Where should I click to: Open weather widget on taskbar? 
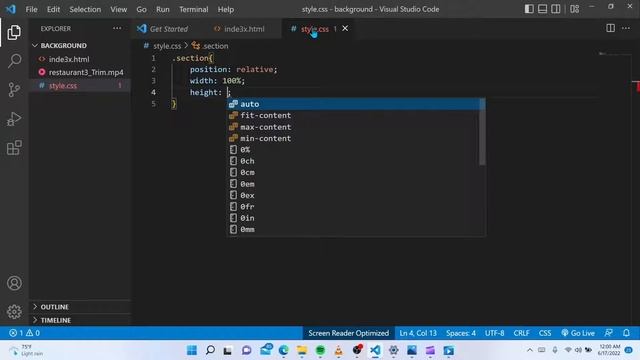(27, 350)
